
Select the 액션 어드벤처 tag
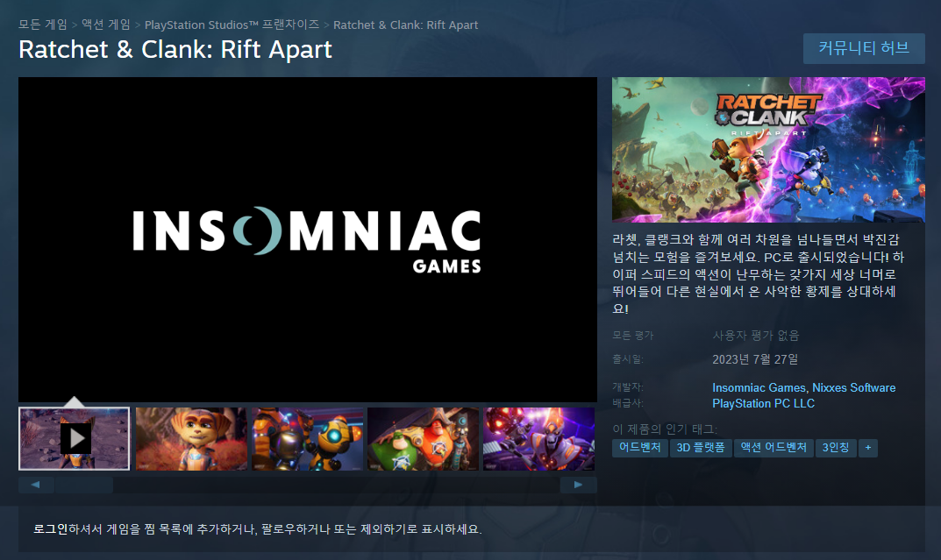773,448
